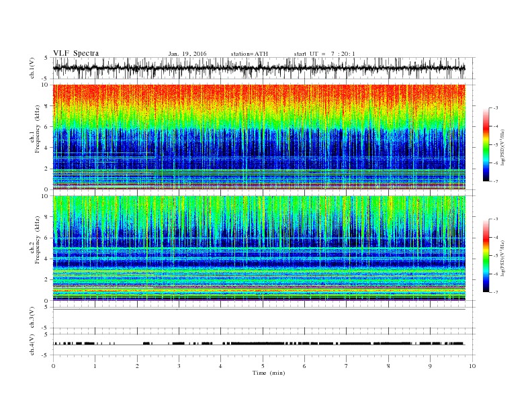
Task: Click the time axis tick label "5"
Action: pyautogui.click(x=263, y=366)
